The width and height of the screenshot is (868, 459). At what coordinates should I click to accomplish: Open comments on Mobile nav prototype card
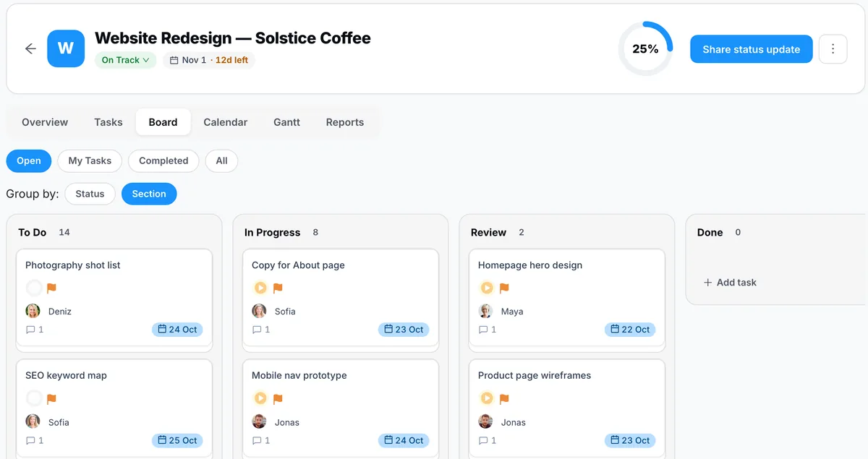click(261, 440)
